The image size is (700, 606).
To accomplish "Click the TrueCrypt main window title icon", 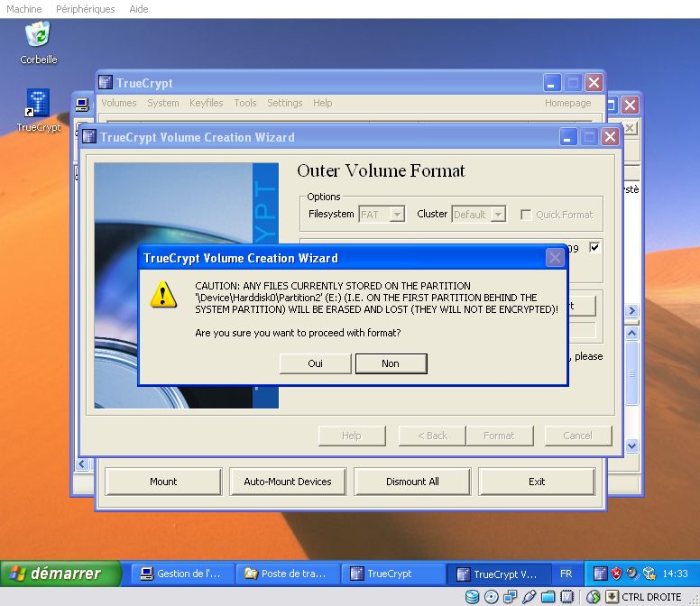I will pyautogui.click(x=106, y=83).
